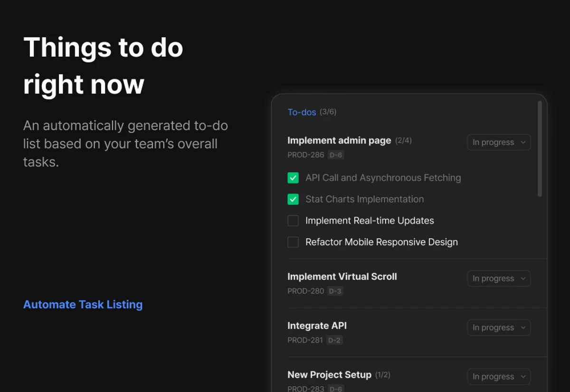Viewport: 570px width, 392px height.
Task: Click the D-2 badge beside PROD-281
Action: [x=334, y=340]
